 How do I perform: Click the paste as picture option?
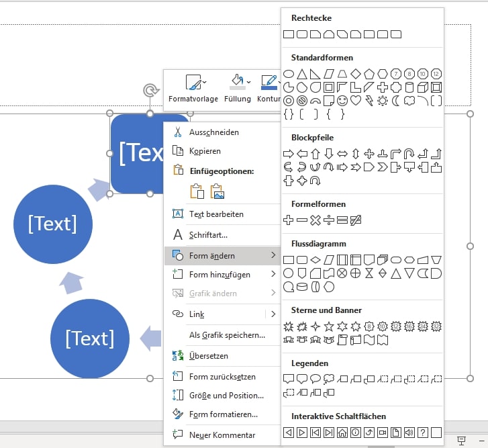coord(217,193)
